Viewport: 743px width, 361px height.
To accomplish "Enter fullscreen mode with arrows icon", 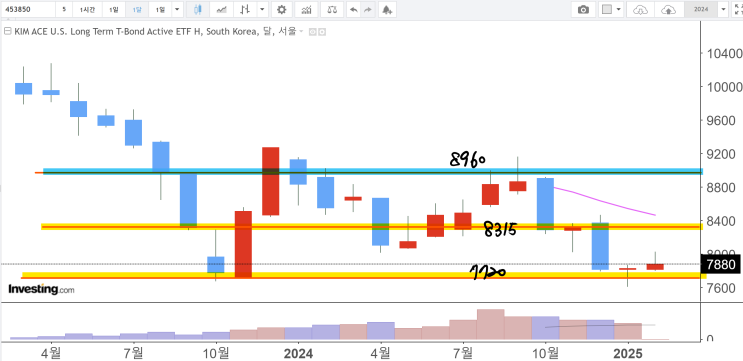I will pyautogui.click(x=738, y=9).
